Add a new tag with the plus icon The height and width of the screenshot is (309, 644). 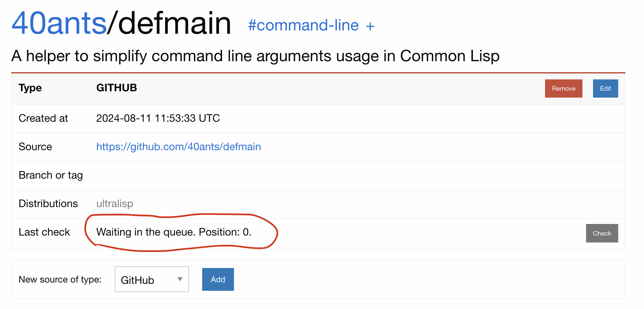(370, 26)
